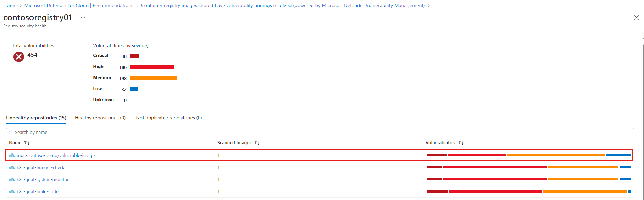Click the Low severity blue bar

pyautogui.click(x=134, y=89)
